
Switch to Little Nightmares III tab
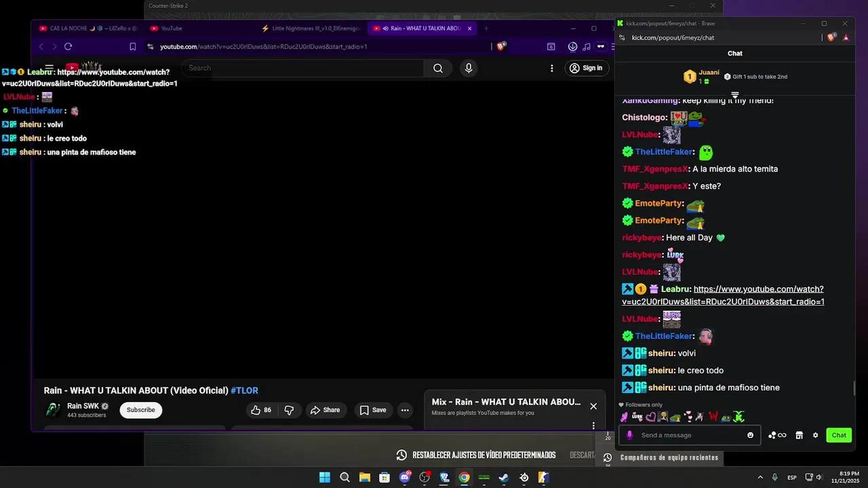click(x=311, y=28)
